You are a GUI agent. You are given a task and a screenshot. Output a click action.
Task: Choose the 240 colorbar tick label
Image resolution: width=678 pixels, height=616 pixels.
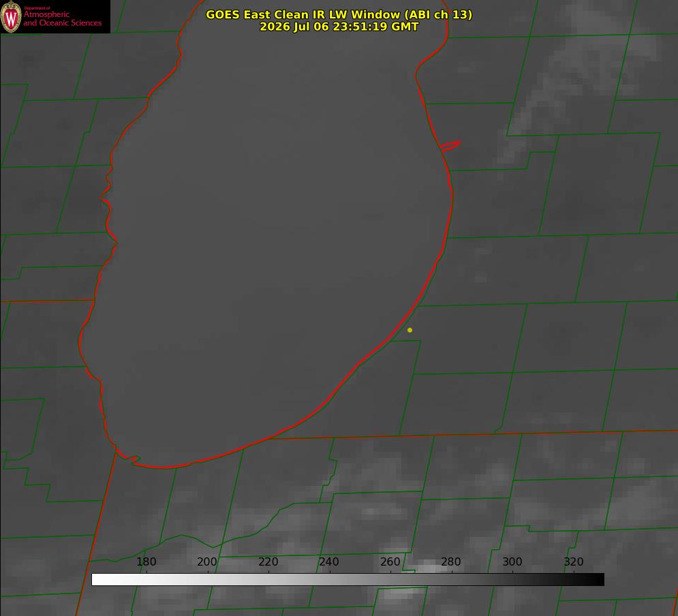[x=329, y=561]
